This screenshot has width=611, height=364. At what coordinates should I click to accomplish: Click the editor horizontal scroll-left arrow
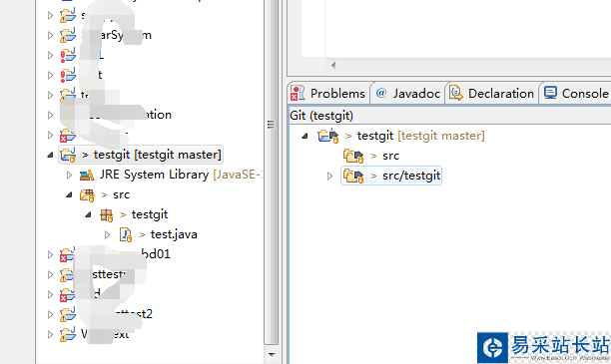(x=333, y=65)
